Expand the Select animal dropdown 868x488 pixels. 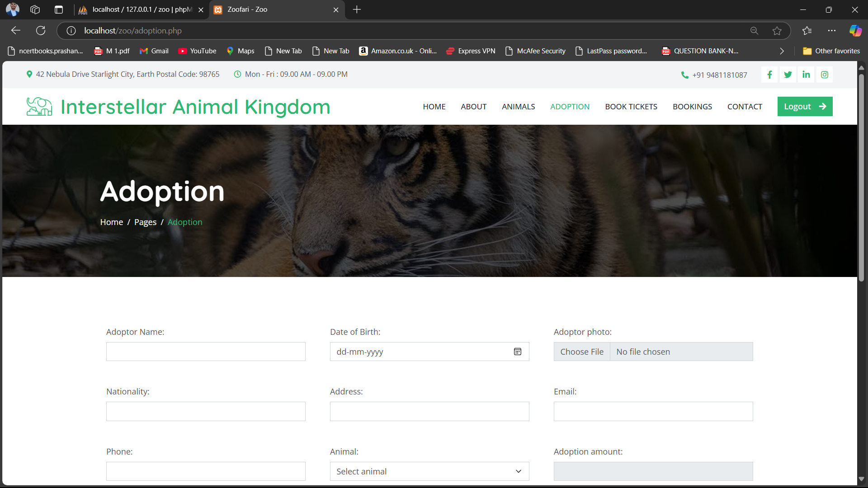click(x=429, y=471)
